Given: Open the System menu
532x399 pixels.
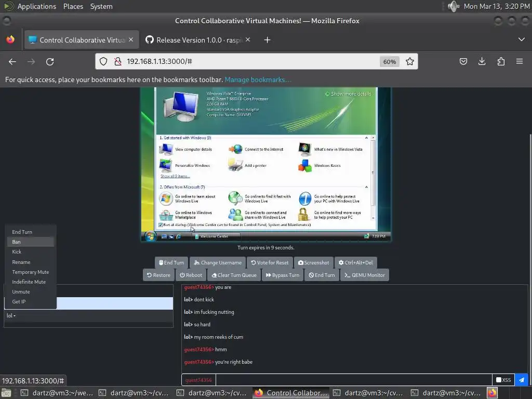Looking at the screenshot, I should [x=101, y=6].
